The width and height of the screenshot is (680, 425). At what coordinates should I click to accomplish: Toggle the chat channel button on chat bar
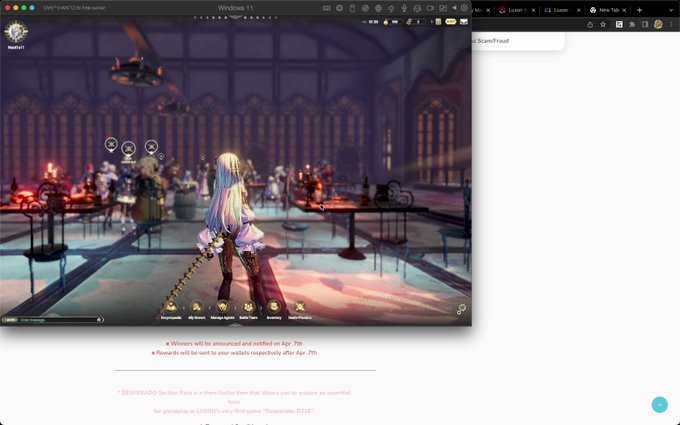pos(10,320)
